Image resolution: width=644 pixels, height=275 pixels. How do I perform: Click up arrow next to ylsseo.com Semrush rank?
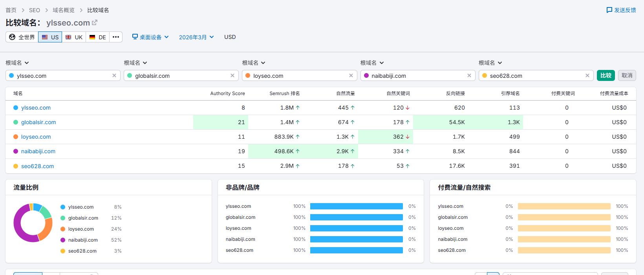coord(298,108)
